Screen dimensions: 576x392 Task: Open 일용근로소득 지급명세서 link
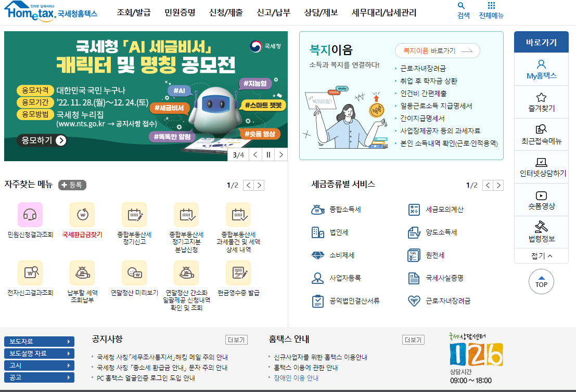436,106
